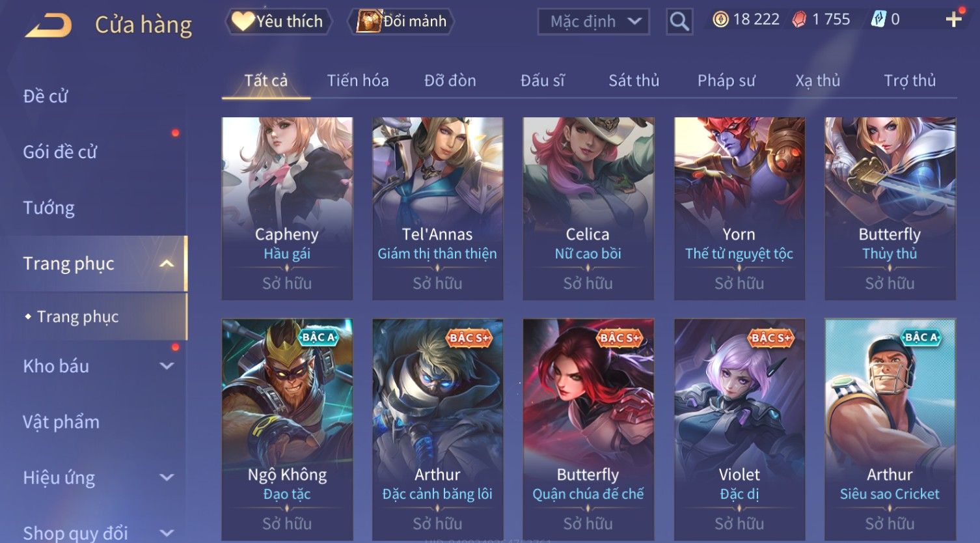Viewport: 980px width, 543px height.
Task: Open the Mặc định sort dropdown
Action: coord(593,21)
